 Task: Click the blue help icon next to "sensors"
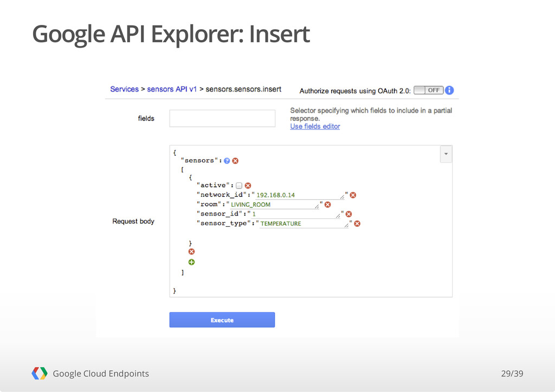tap(227, 161)
